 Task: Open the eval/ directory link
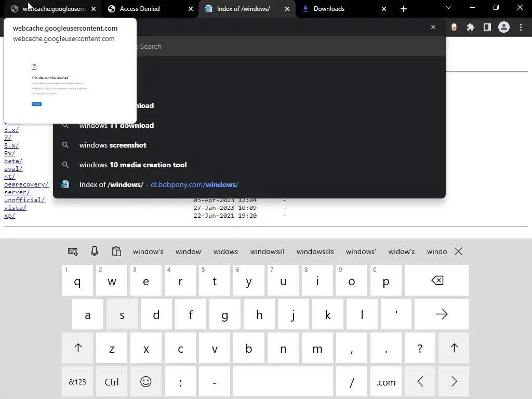pyautogui.click(x=13, y=169)
